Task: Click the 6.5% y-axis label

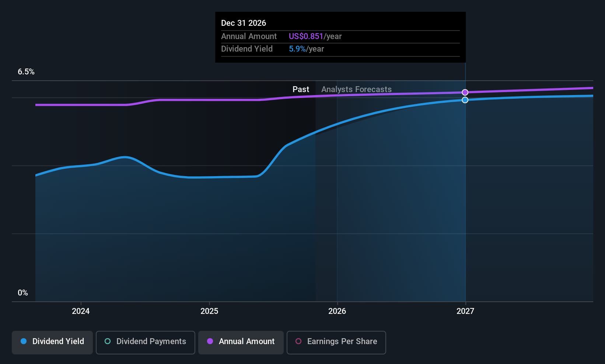Action: tap(26, 72)
